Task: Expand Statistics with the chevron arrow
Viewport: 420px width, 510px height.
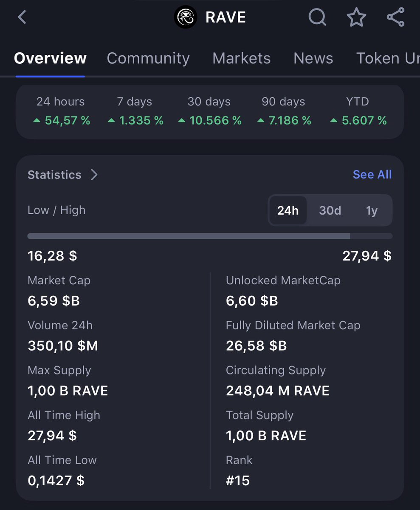Action: [94, 175]
